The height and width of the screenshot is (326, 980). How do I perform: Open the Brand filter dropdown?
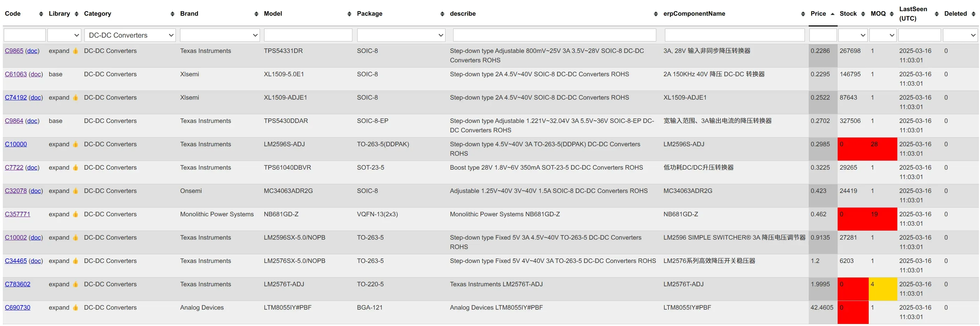click(x=219, y=35)
